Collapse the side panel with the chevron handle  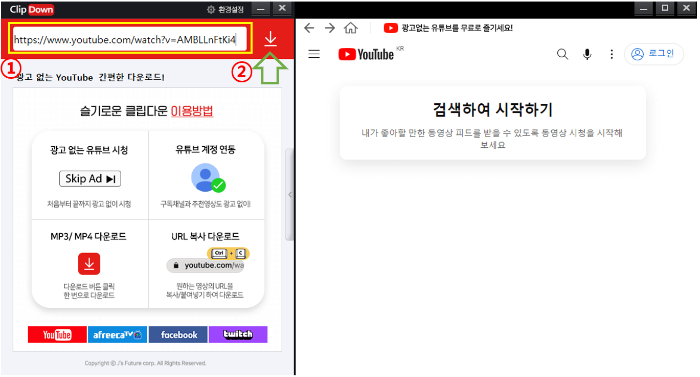coord(290,194)
